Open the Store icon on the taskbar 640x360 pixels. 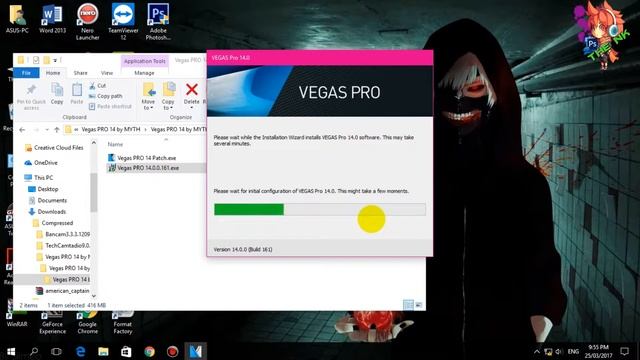[x=126, y=351]
